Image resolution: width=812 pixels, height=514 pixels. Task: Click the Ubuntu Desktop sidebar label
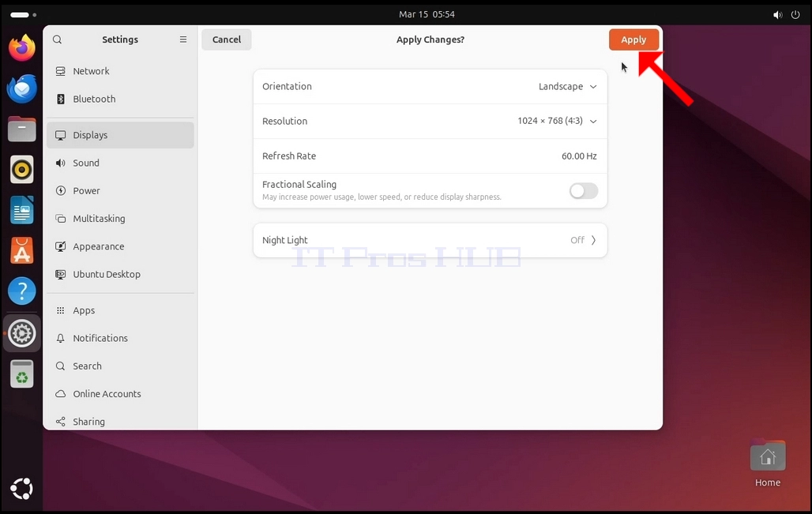pyautogui.click(x=107, y=274)
